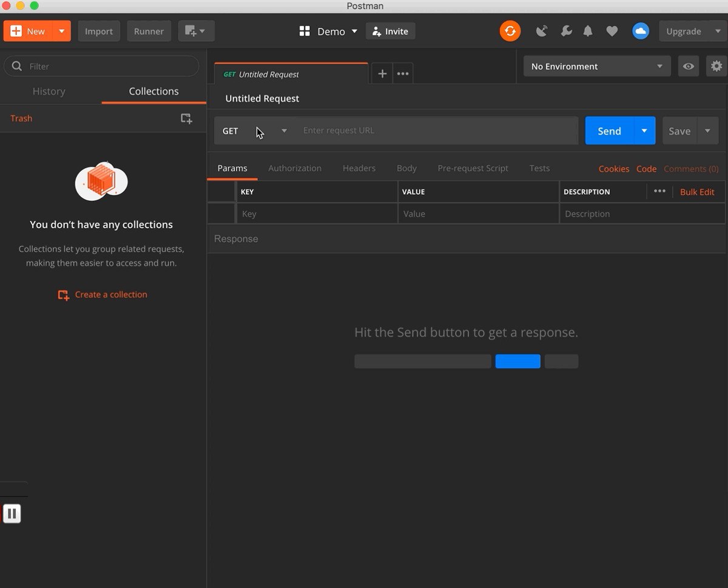Select the Pre-request Script tab
The width and height of the screenshot is (728, 588).
coord(473,168)
